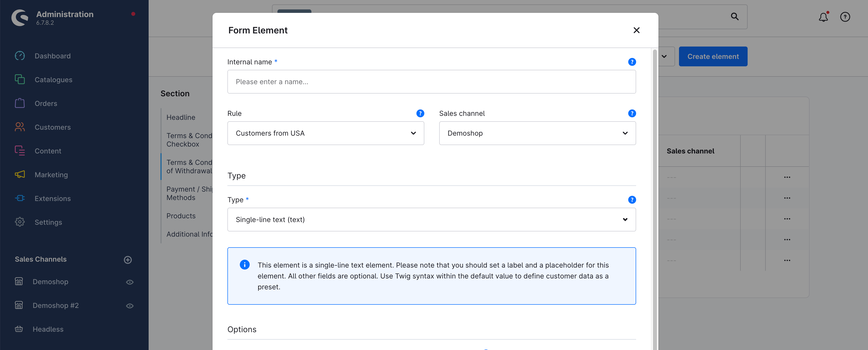Click the Rule field help tooltip
868x350 pixels.
420,113
